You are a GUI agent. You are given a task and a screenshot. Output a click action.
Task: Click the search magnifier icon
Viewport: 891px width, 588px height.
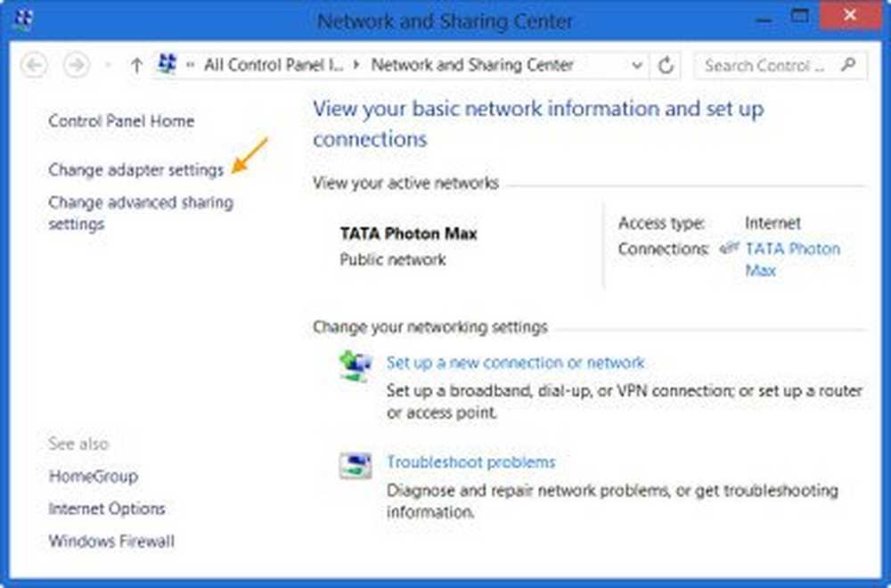click(848, 65)
